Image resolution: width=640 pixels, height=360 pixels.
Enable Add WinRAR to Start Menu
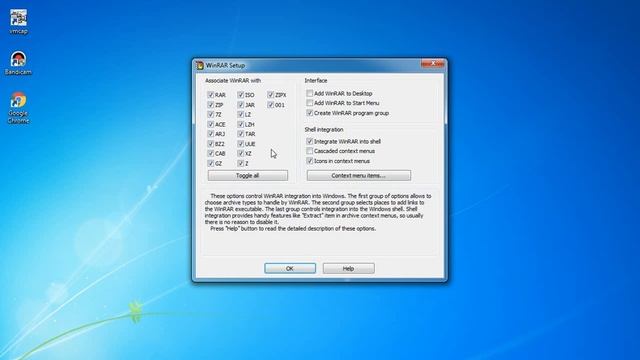pyautogui.click(x=309, y=103)
